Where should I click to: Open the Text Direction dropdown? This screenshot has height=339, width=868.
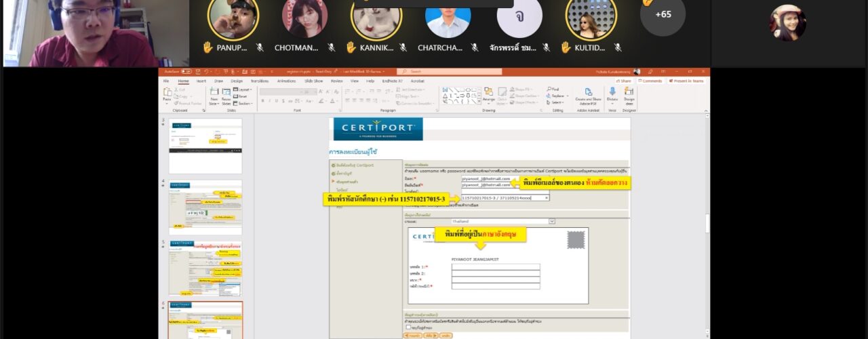pos(410,89)
